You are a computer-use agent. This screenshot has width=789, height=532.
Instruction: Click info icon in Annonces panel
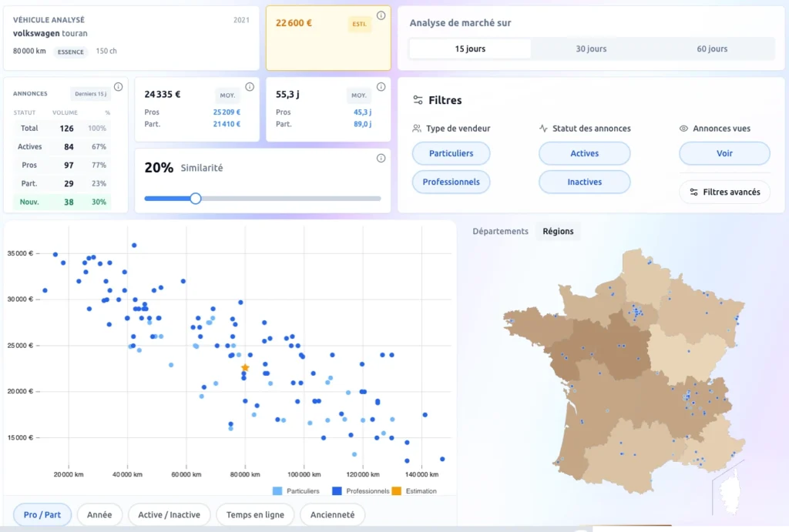(118, 87)
